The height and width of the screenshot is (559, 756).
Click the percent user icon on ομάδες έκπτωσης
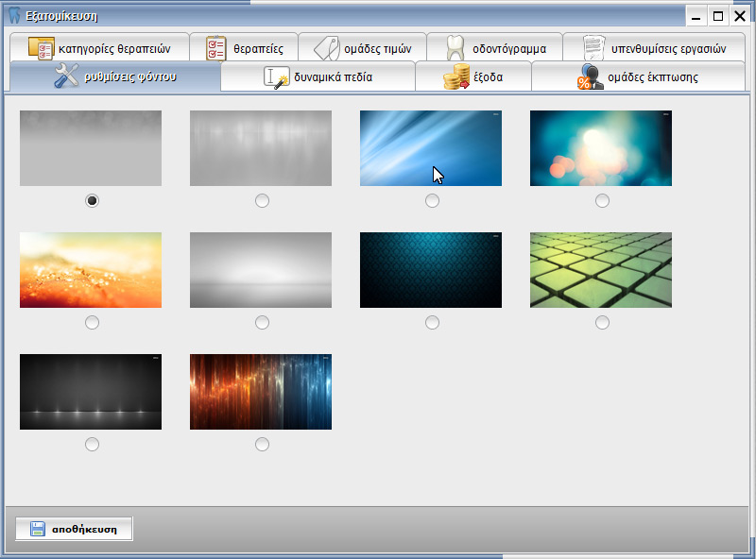[x=590, y=77]
